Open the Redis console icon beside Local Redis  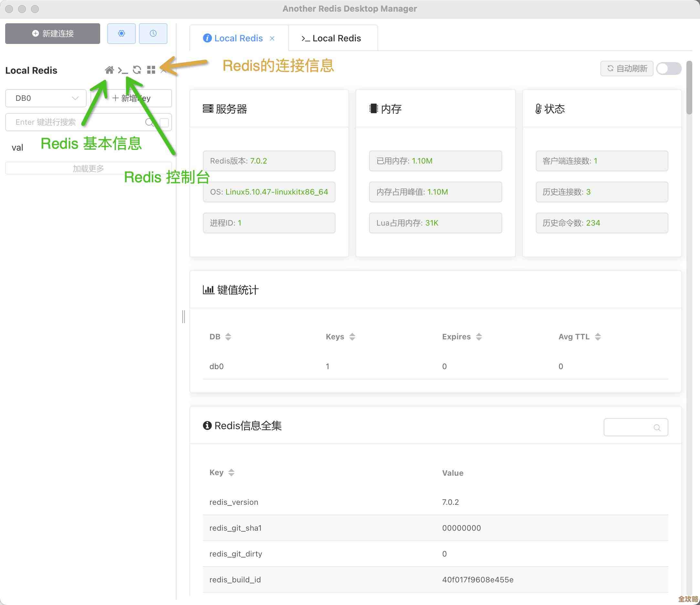(x=123, y=70)
